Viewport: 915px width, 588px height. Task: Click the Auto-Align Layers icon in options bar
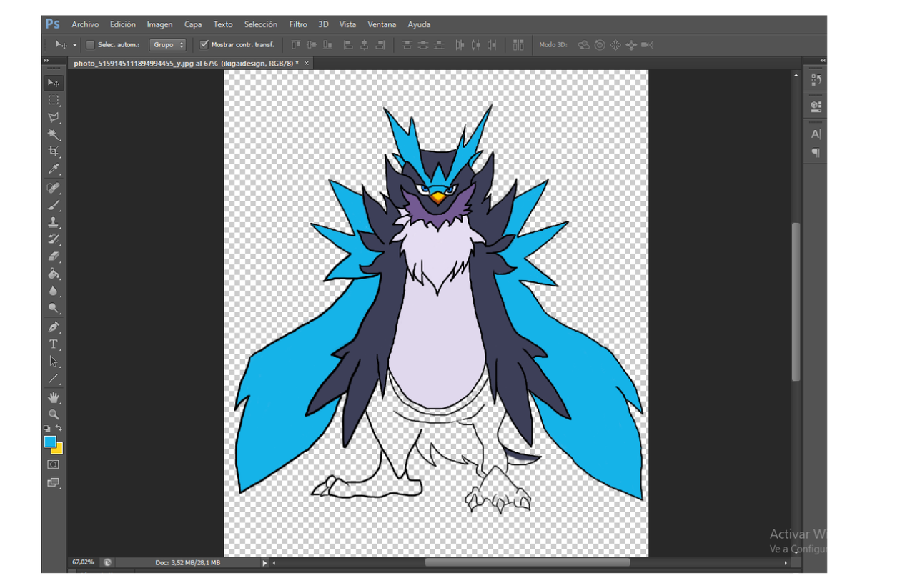[518, 44]
